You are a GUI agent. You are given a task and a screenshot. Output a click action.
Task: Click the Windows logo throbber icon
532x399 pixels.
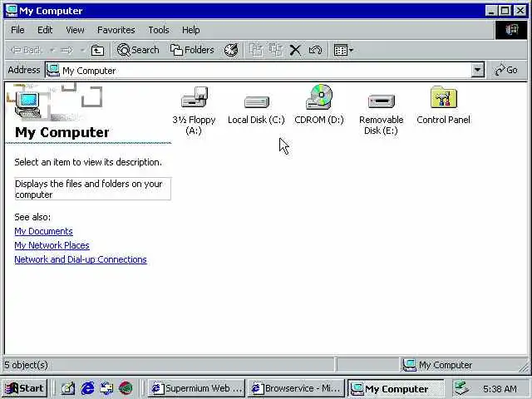coord(511,30)
